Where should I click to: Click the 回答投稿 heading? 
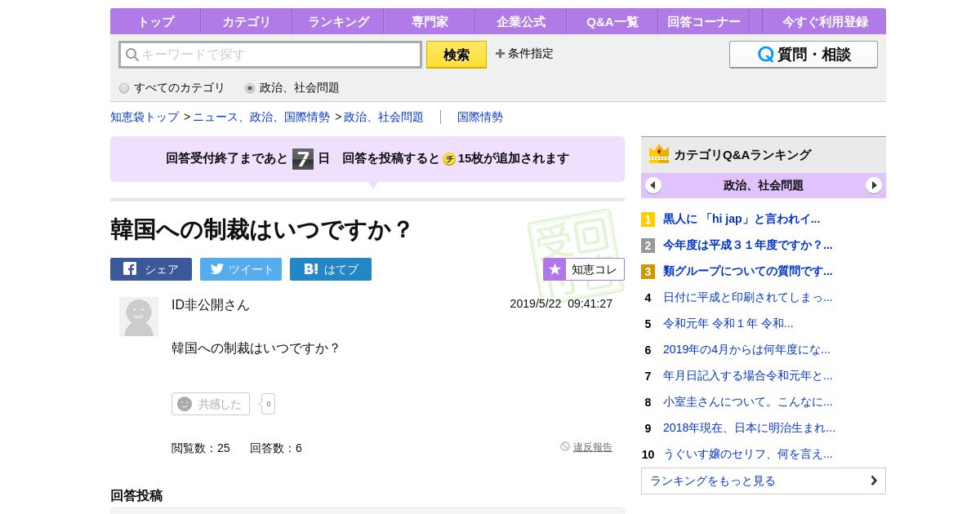pyautogui.click(x=136, y=495)
